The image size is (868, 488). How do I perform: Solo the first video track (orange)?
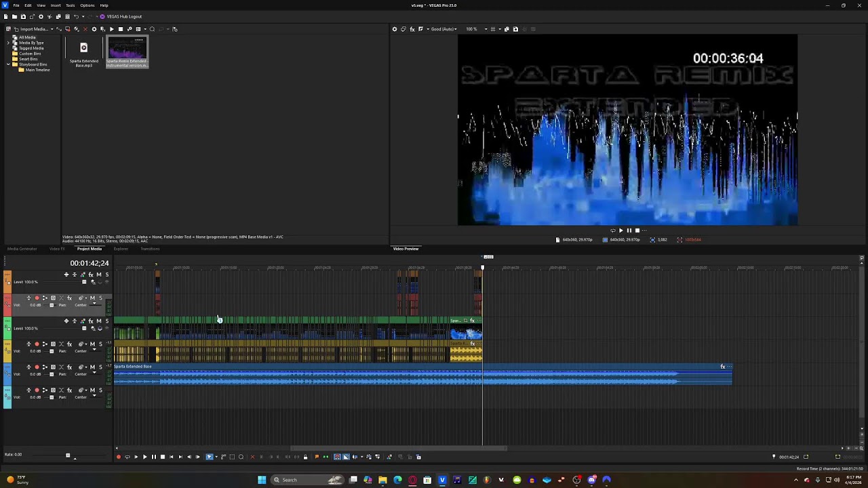(x=106, y=274)
